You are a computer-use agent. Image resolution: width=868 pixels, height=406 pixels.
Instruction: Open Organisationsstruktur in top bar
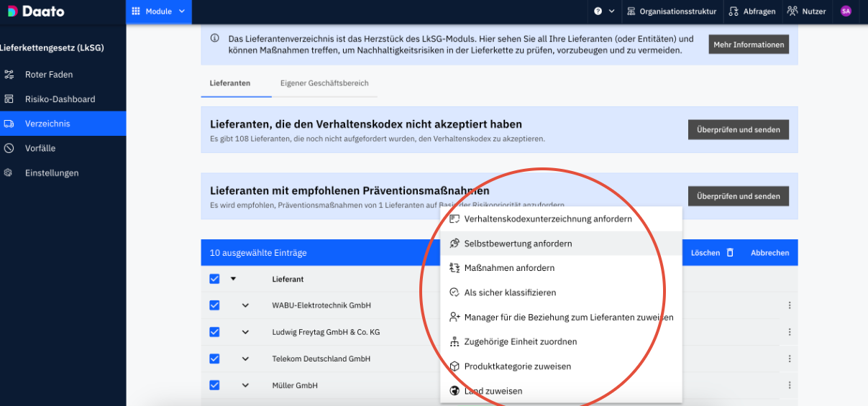tap(672, 11)
